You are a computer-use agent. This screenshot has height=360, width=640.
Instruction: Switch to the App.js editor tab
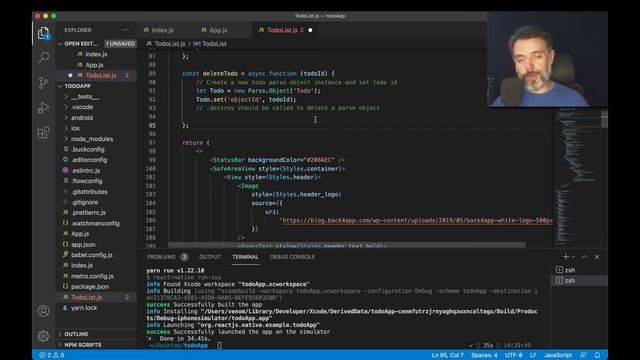[x=218, y=30]
